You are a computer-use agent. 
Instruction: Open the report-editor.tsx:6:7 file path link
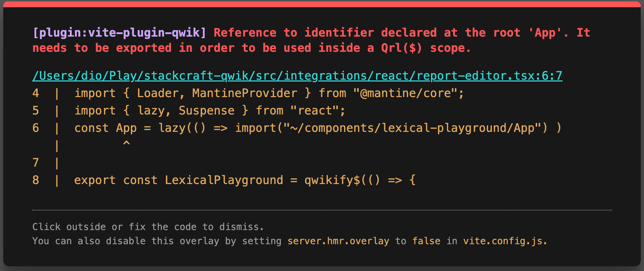click(297, 76)
